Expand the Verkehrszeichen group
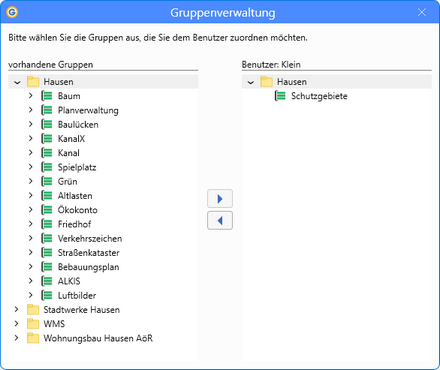This screenshot has height=370, width=440. [x=31, y=238]
